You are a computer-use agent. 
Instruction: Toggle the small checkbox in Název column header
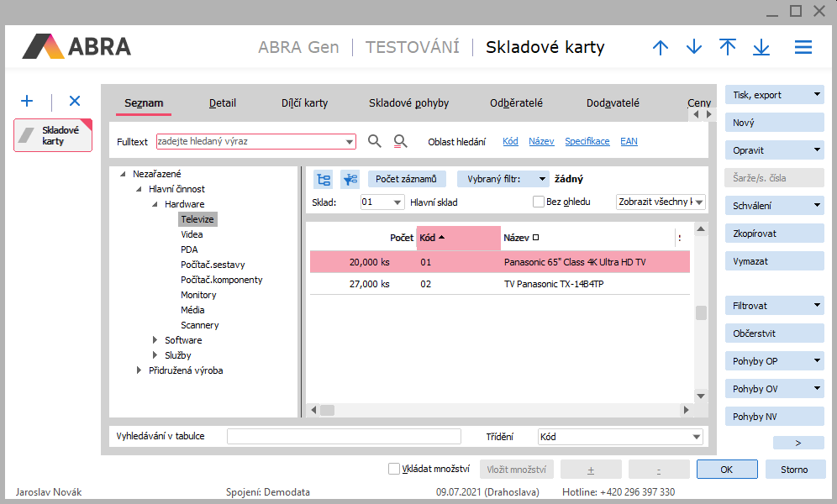click(x=535, y=238)
